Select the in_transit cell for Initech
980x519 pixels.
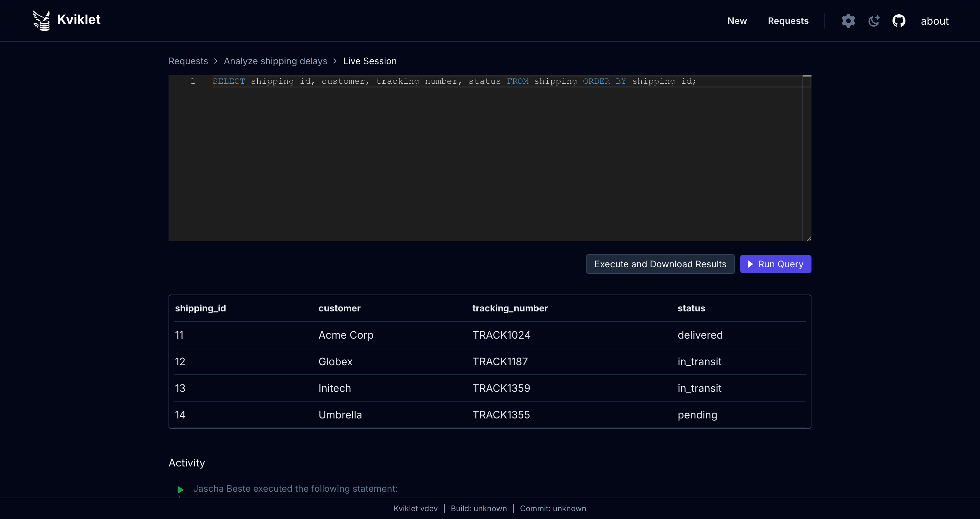(699, 388)
